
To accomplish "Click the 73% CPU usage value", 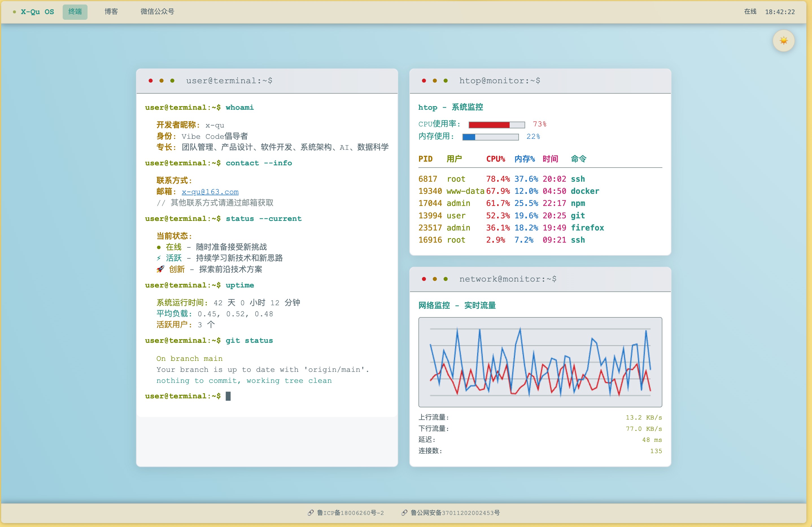I will [x=540, y=124].
